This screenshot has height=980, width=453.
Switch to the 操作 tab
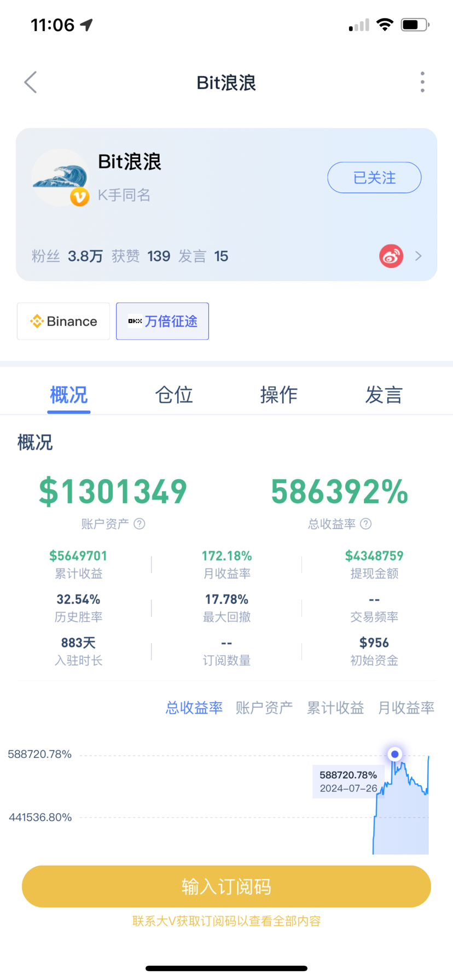[x=279, y=394]
